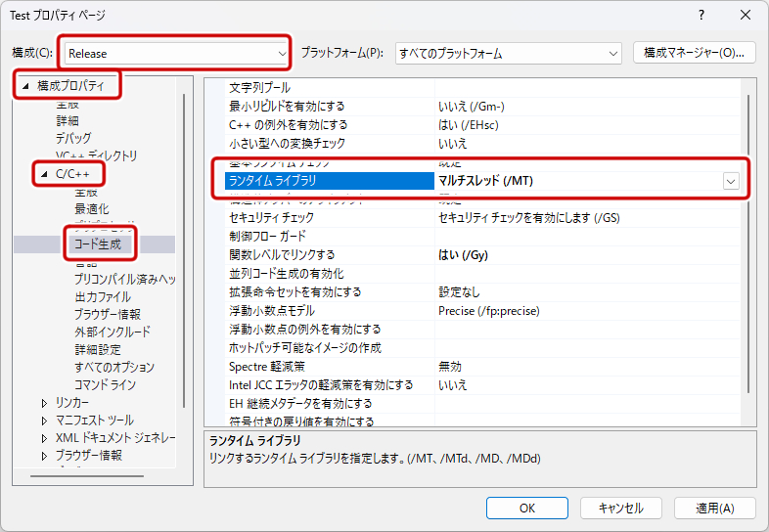Open the ランタイム ライブラリ value dropdown arrow
Image resolution: width=769 pixels, height=532 pixels.
(731, 181)
